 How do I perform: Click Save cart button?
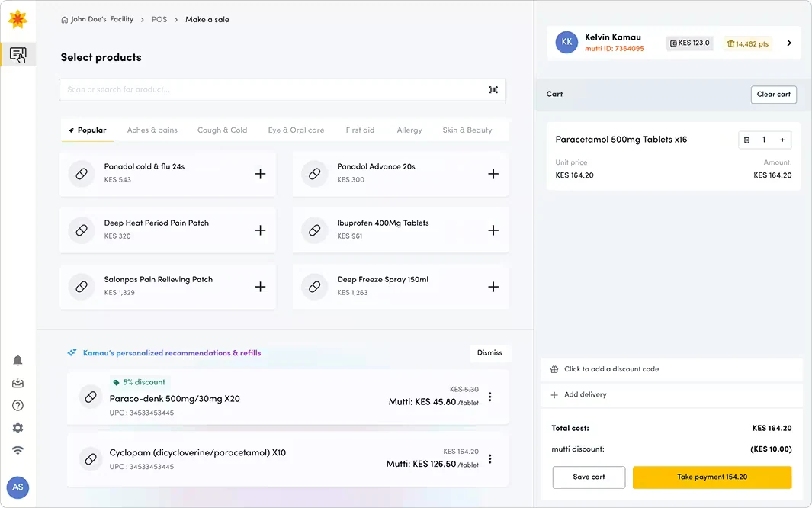(x=589, y=477)
